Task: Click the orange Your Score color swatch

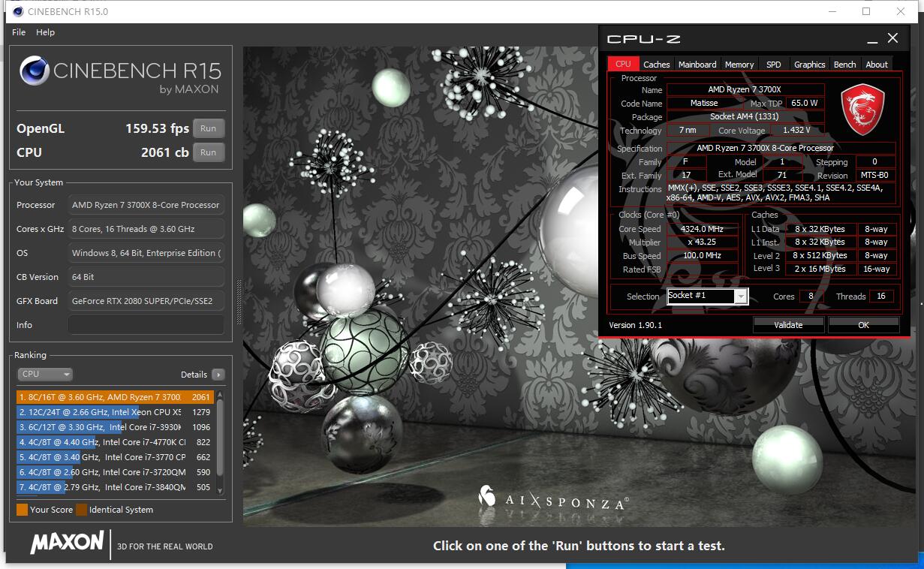Action: coord(22,510)
